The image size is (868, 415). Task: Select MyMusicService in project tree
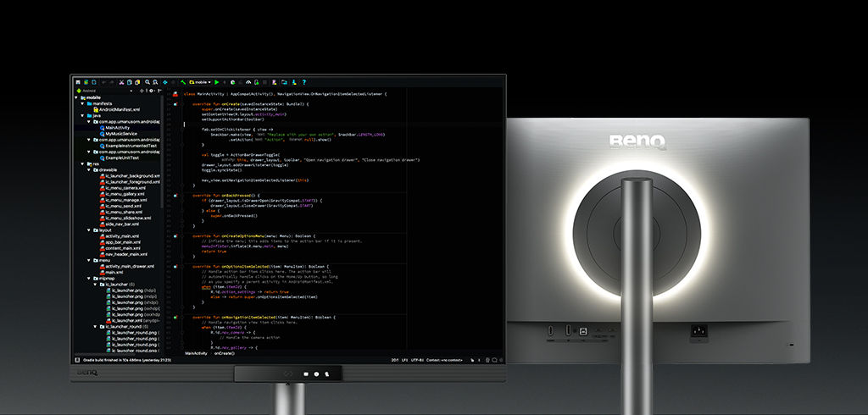[x=124, y=134]
